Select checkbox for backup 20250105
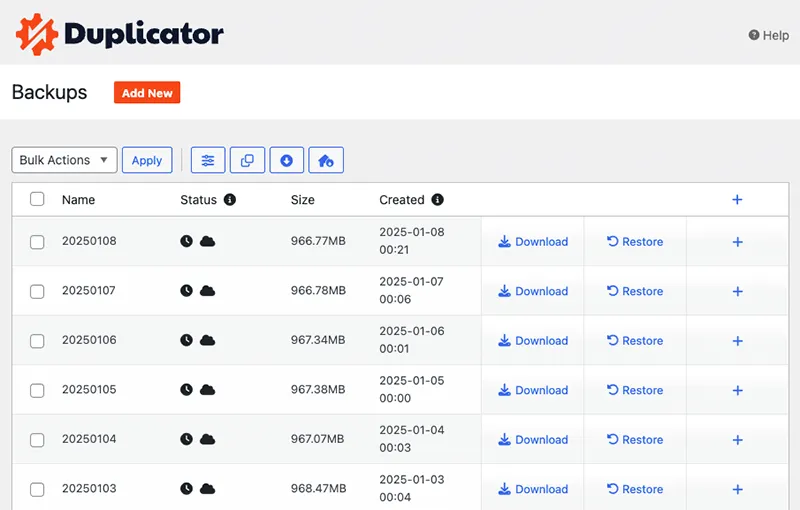The width and height of the screenshot is (800, 510). (37, 390)
